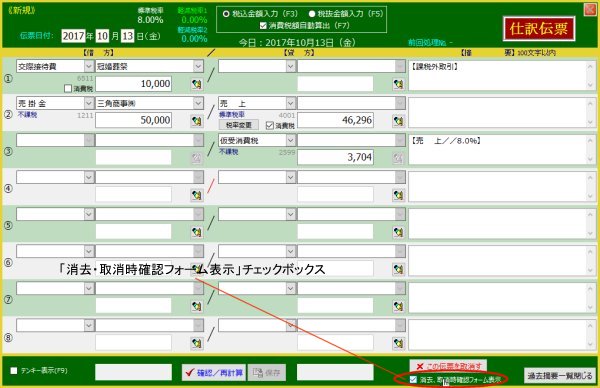This screenshot has width=600, height=388.
Task: Enable テンキー表示(F9) checkbox
Action: pos(14,370)
